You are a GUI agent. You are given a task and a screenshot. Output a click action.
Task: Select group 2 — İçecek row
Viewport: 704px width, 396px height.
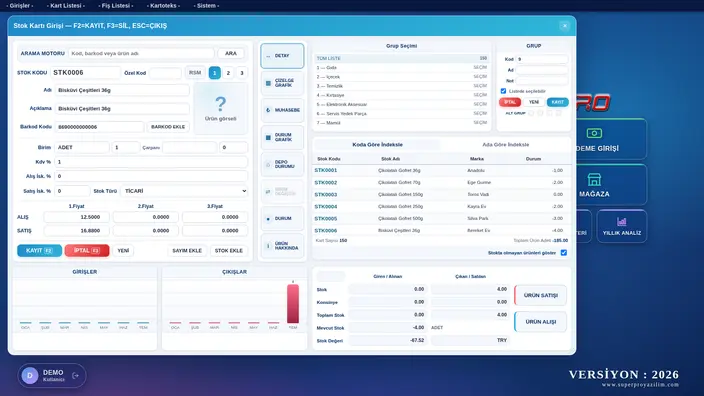[401, 77]
